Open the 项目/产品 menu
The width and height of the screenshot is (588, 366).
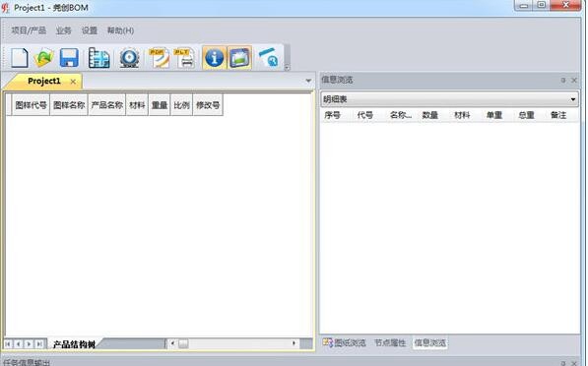pyautogui.click(x=29, y=30)
